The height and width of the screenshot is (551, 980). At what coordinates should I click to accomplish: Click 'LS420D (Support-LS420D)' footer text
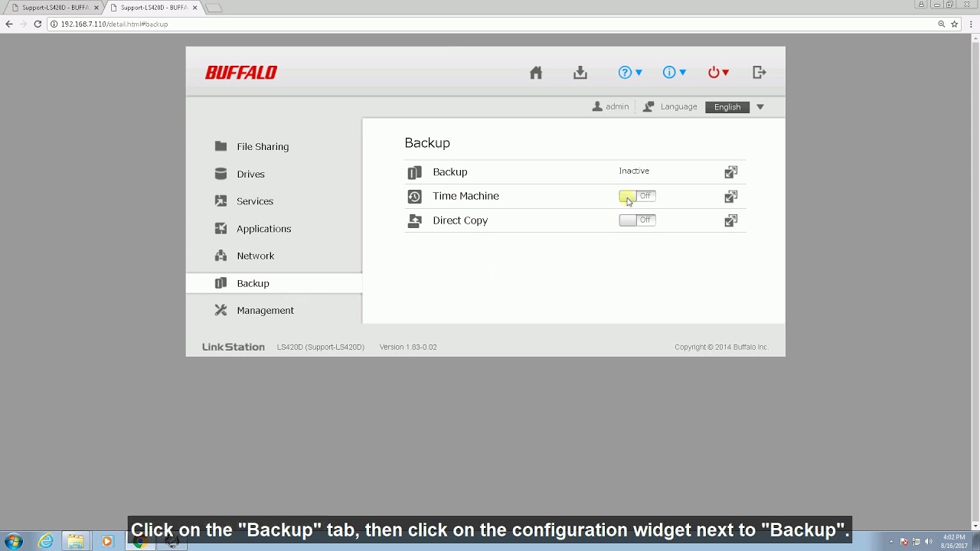[x=321, y=347]
